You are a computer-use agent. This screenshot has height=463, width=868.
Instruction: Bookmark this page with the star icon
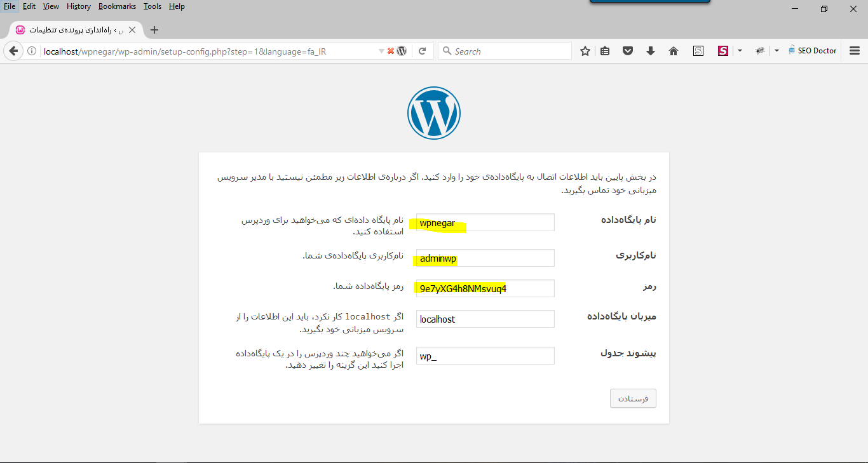tap(585, 51)
